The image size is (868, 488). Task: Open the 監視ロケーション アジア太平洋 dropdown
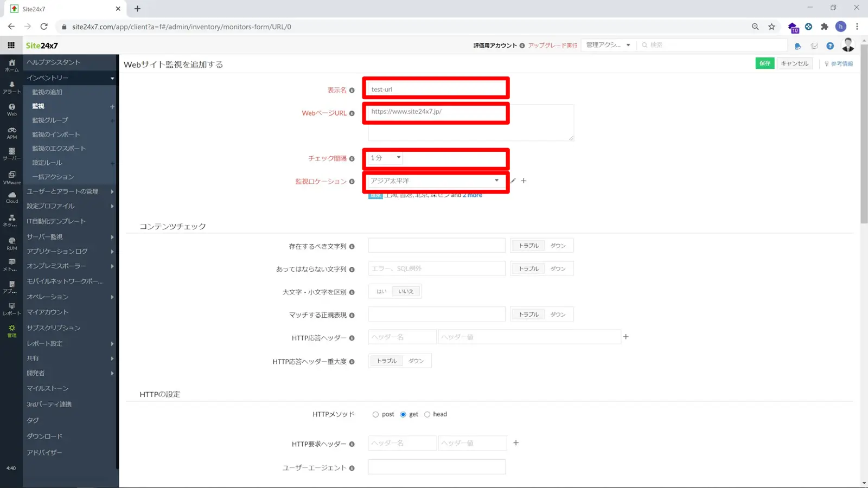[x=436, y=181]
